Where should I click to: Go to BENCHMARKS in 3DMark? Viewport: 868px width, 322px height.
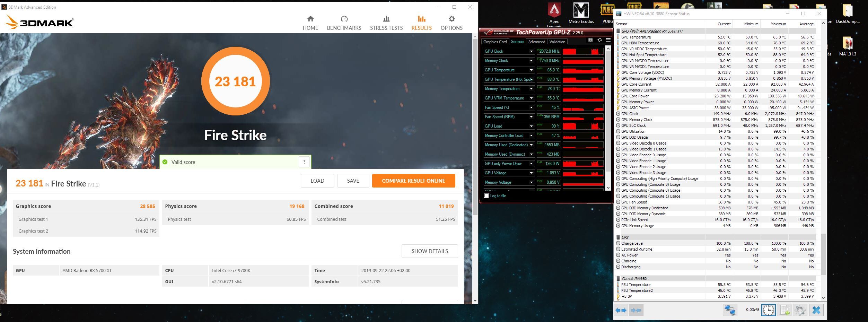click(x=344, y=23)
